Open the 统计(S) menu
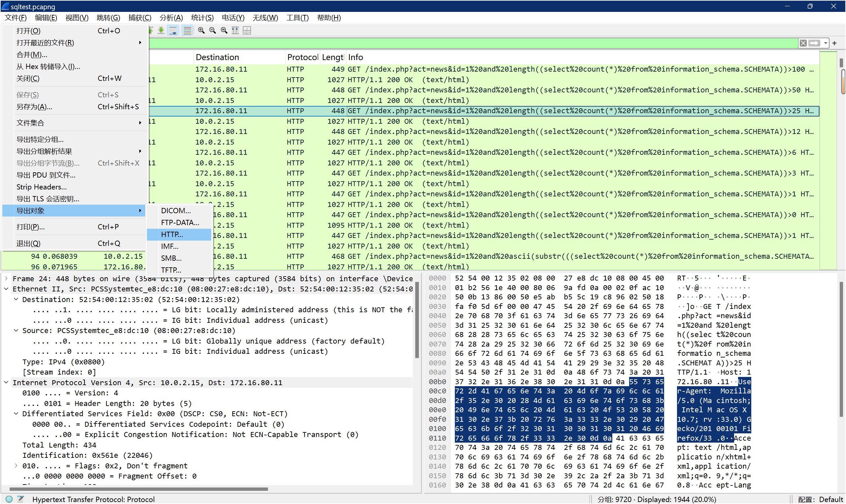Image resolution: width=846 pixels, height=504 pixels. coord(202,18)
